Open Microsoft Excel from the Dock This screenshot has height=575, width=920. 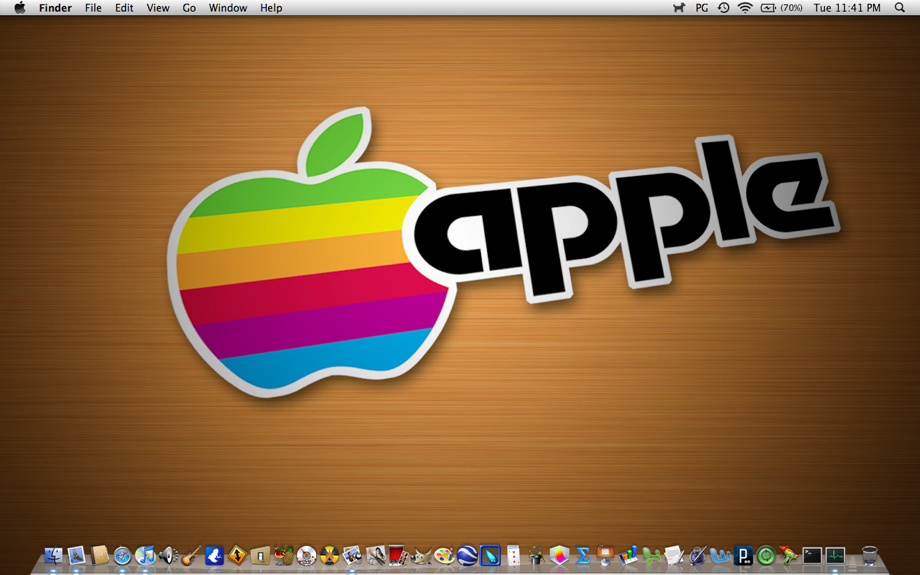coord(651,555)
